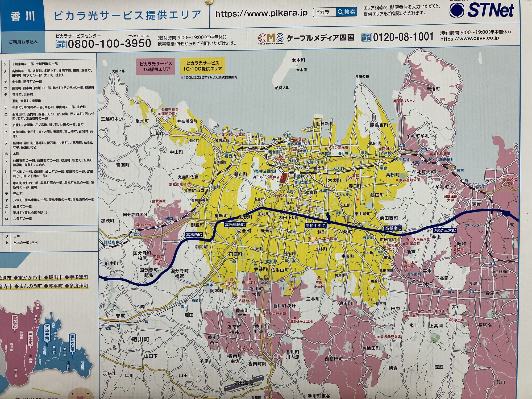The height and width of the screenshot is (399, 532).
Task: Click the STNet circular logo icon
Action: click(x=457, y=11)
